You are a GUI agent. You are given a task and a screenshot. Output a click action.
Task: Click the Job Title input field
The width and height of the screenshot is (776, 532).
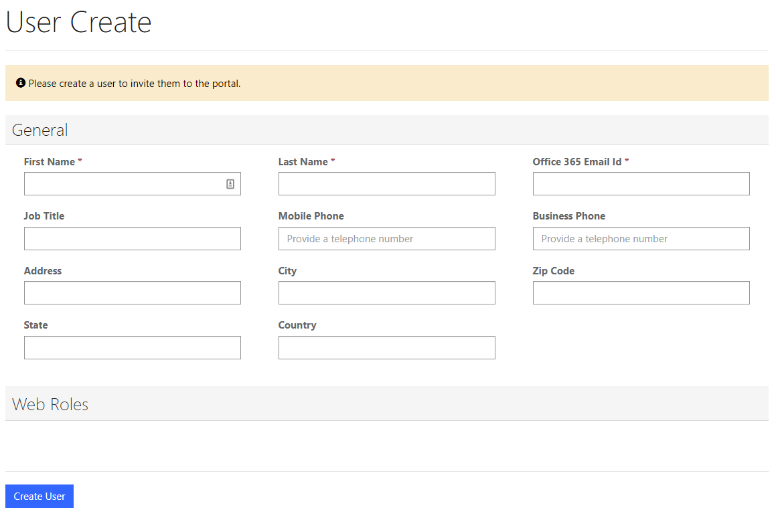(x=132, y=238)
